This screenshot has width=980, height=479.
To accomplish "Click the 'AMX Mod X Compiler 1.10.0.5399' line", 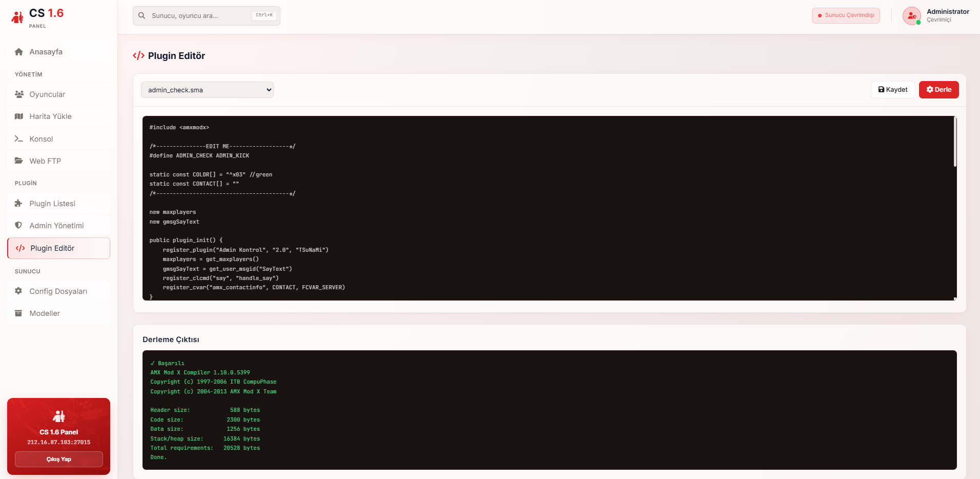I will pyautogui.click(x=200, y=372).
